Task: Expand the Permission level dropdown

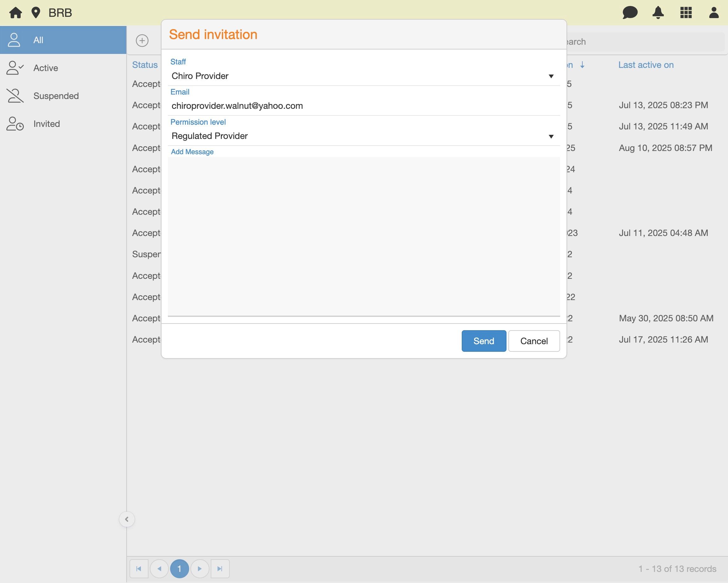Action: tap(551, 136)
